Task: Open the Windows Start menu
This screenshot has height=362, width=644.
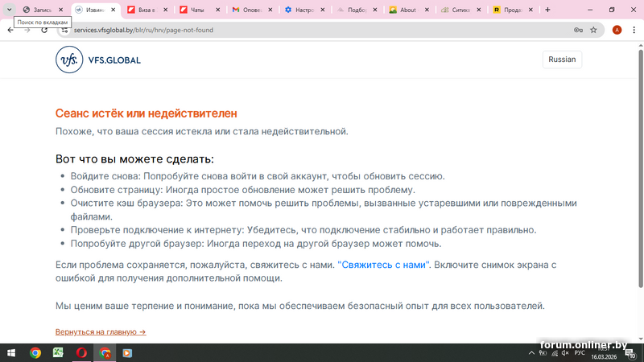Action: [x=11, y=353]
